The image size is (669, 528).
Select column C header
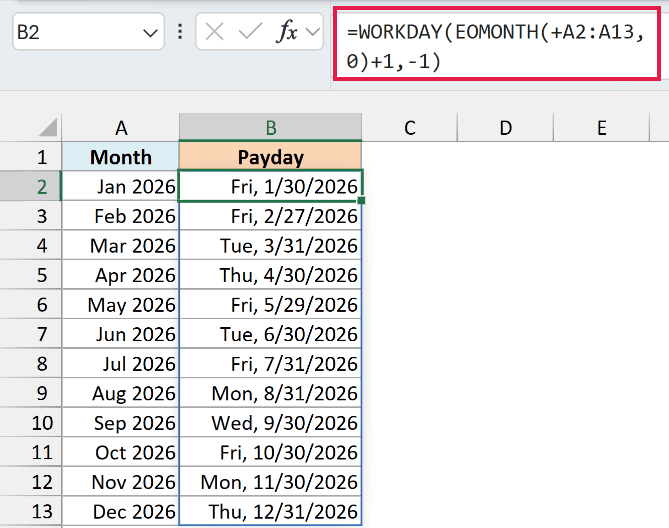click(x=410, y=128)
